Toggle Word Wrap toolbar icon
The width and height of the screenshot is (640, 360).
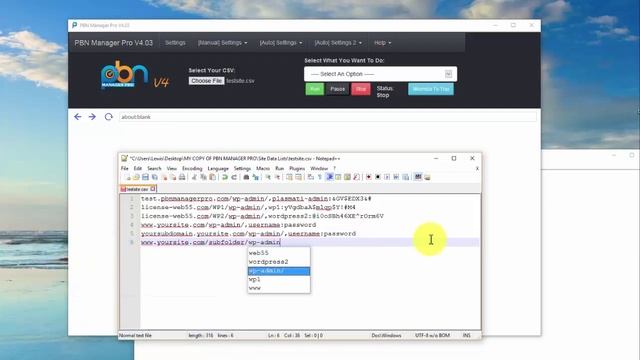coord(311,177)
